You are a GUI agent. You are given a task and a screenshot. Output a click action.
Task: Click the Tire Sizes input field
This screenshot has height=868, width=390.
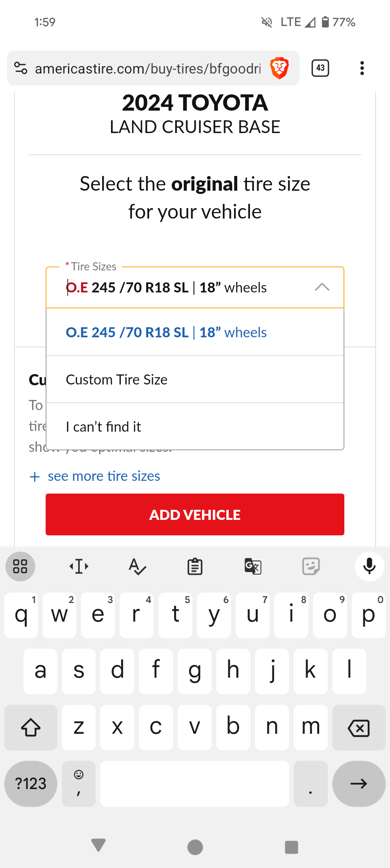[195, 287]
